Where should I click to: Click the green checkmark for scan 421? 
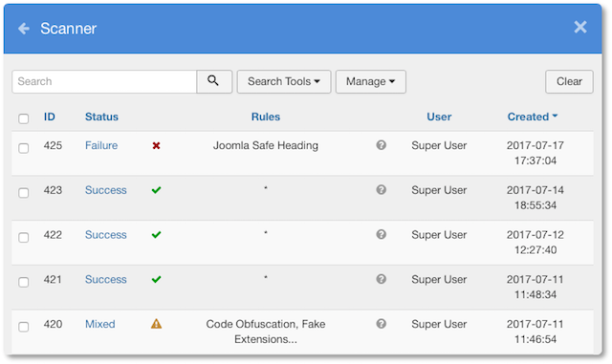click(156, 279)
